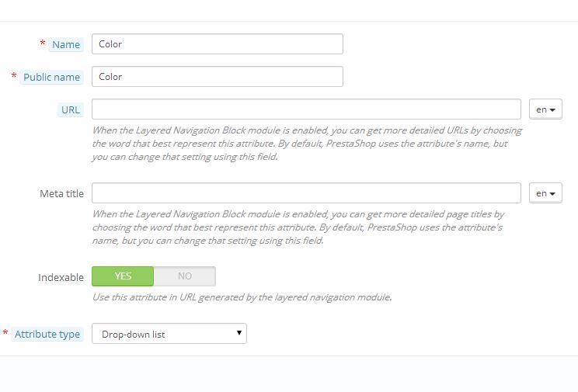Image resolution: width=578 pixels, height=392 pixels.
Task: Click the Public name text field
Action: pos(217,77)
